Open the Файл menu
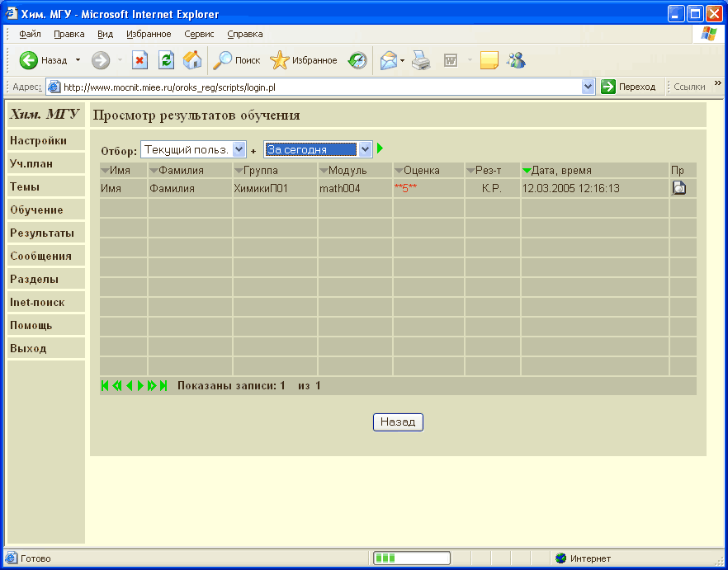 click(x=31, y=34)
